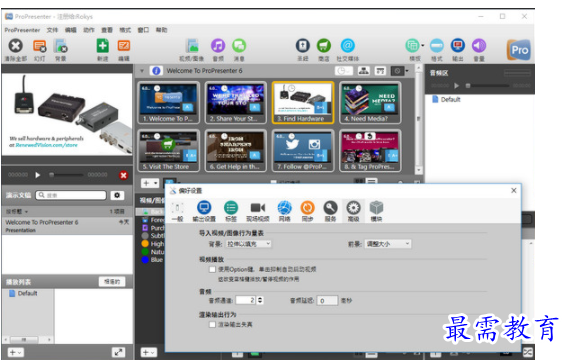Click the audio channels stepper arrows
Viewport: 567px width, 360px height.
point(260,300)
